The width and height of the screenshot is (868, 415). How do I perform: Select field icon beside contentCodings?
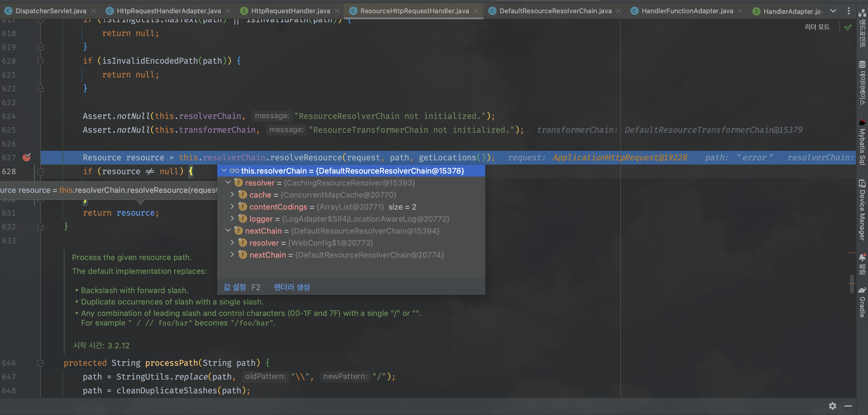[243, 207]
